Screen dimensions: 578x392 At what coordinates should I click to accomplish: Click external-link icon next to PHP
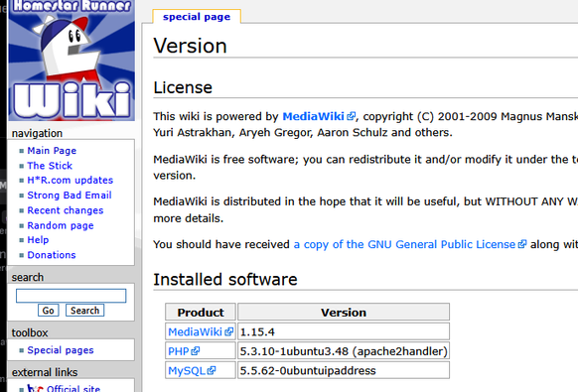[x=196, y=351]
